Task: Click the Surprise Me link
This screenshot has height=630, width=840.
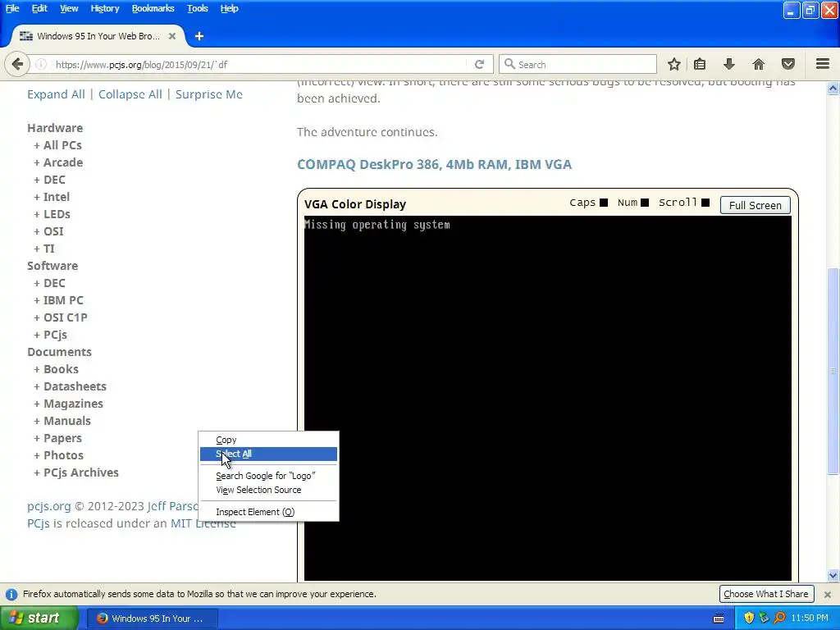Action: [209, 94]
